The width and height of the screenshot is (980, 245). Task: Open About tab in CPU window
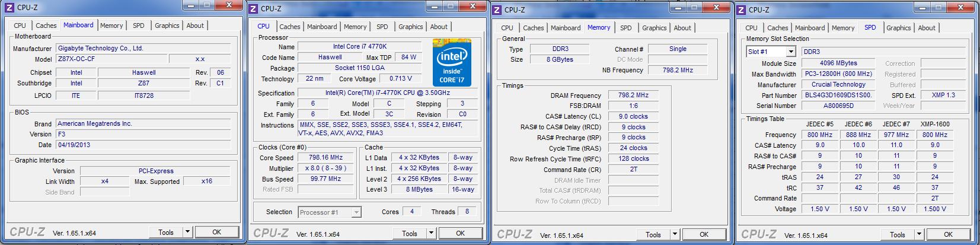439,27
